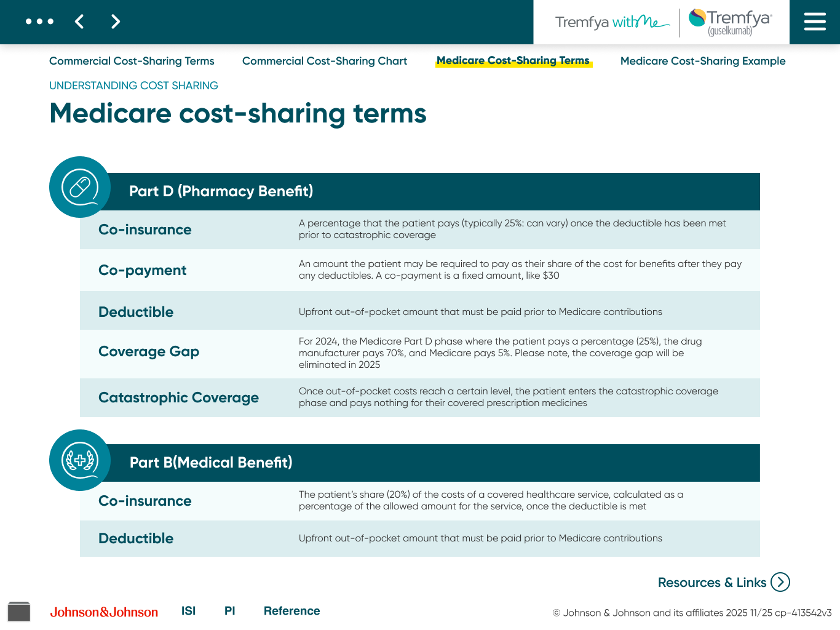This screenshot has width=840, height=630.
Task: Click the Resources & Links label
Action: pos(711,582)
